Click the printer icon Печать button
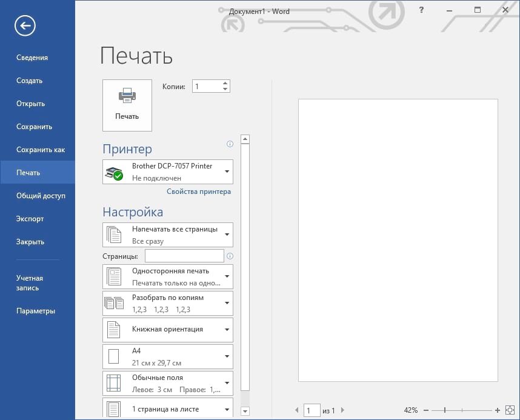This screenshot has width=520, height=420. click(127, 105)
